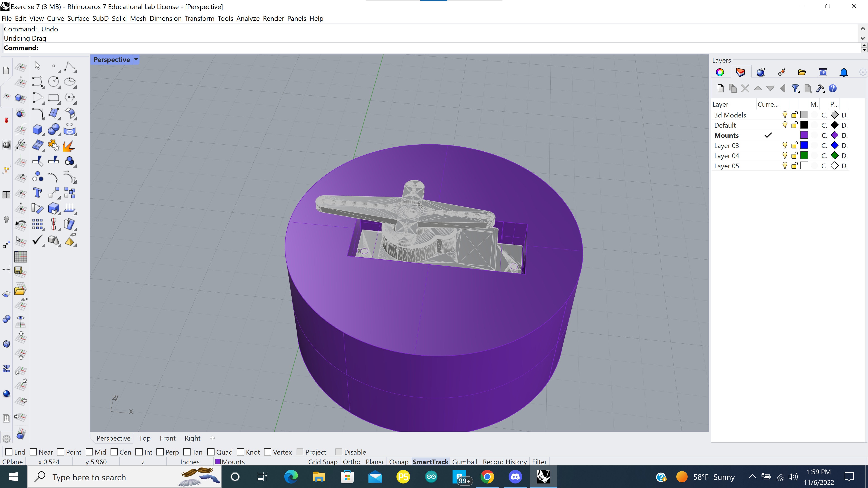Open the Analyze menu
Viewport: 868px width, 488px height.
click(248, 18)
